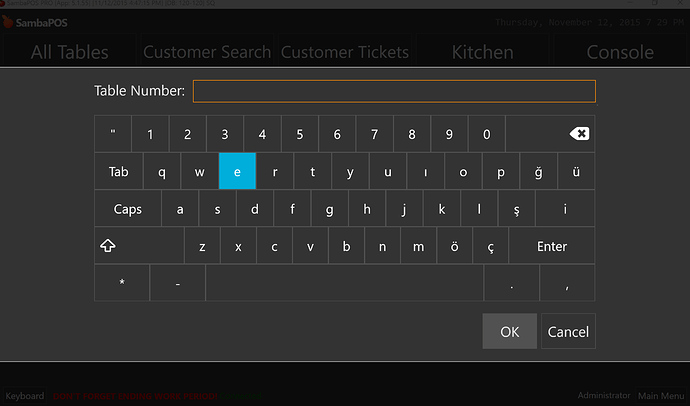Open the Console tab
Screen dimensions: 690x406
(x=620, y=52)
